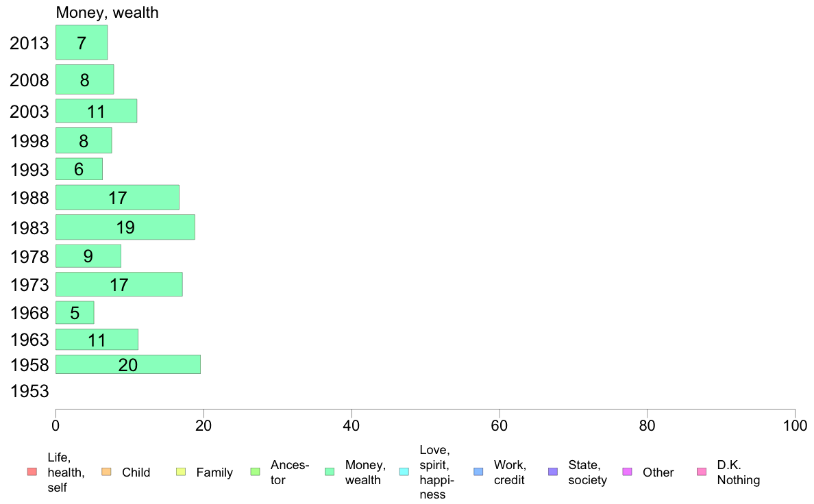Click the pink D.K. Nothing legend swatch

702,472
